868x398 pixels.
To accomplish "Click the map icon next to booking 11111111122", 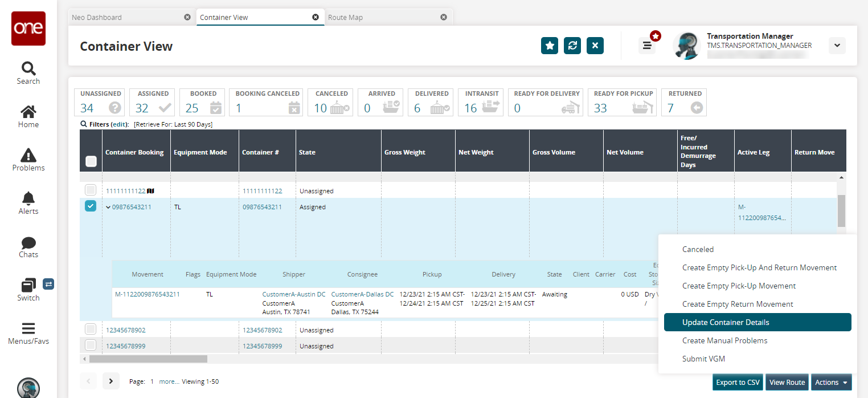I will tap(150, 191).
